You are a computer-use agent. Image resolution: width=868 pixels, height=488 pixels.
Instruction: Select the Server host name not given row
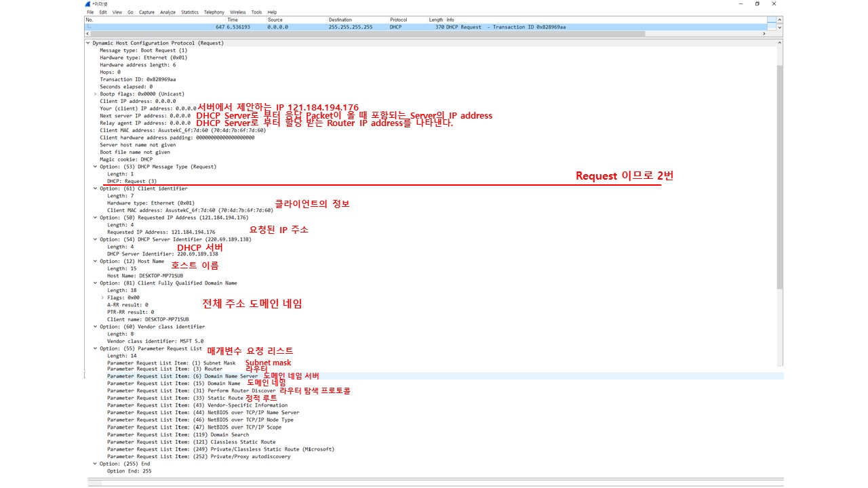coord(138,145)
